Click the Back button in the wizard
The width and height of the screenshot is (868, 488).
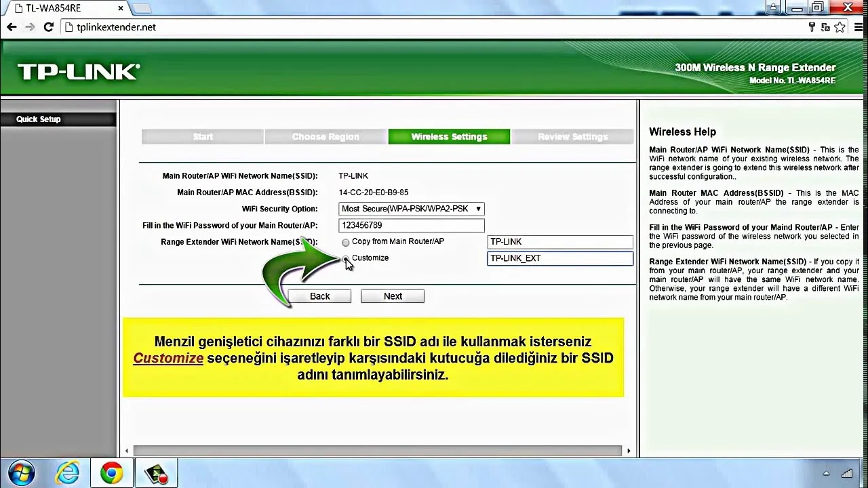coord(319,296)
